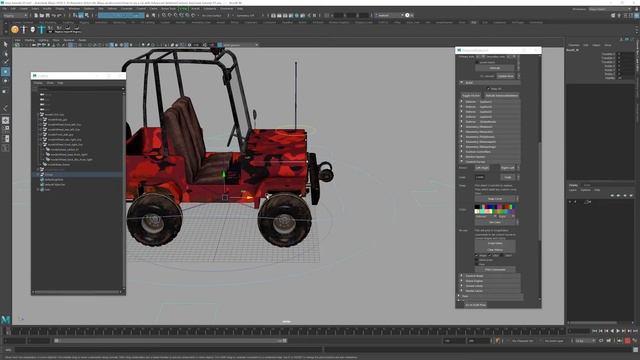640x360 pixels.
Task: Toggle the layer visibility V box
Action: (x=570, y=202)
